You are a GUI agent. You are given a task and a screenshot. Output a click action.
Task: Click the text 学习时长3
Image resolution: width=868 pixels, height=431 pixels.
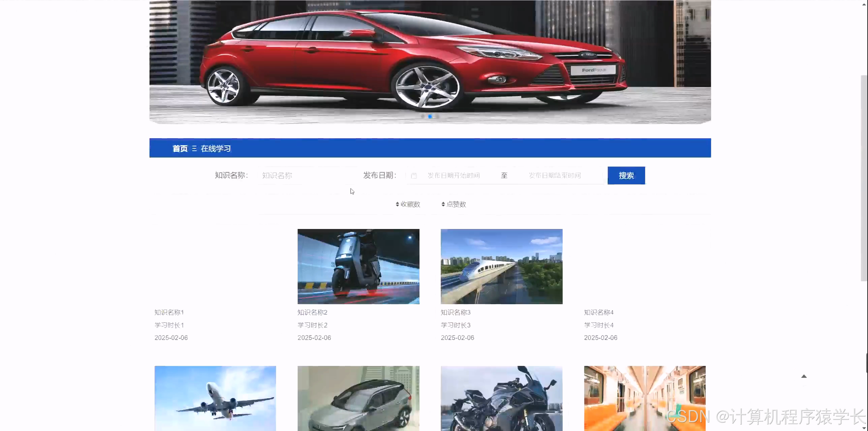coord(456,325)
